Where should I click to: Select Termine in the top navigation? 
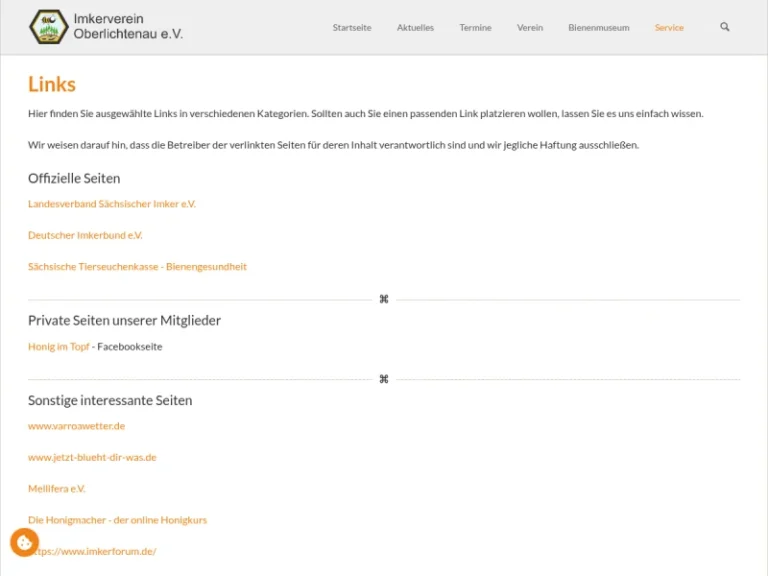(x=475, y=28)
